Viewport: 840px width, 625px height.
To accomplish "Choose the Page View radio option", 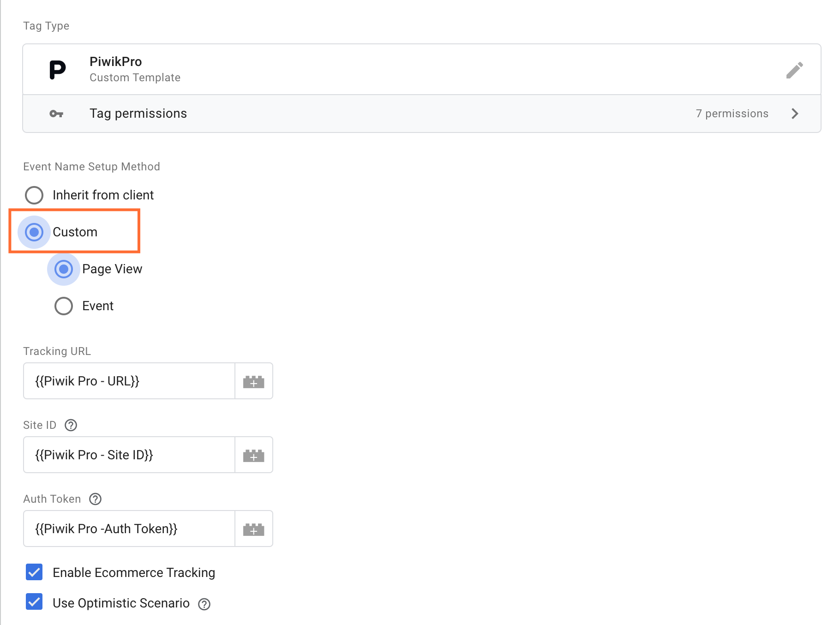I will click(x=64, y=269).
